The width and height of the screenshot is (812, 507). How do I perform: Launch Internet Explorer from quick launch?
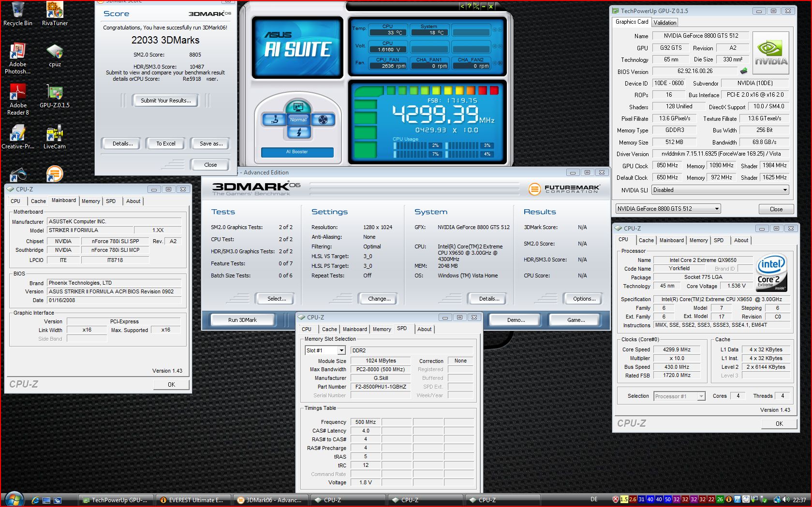tap(35, 500)
